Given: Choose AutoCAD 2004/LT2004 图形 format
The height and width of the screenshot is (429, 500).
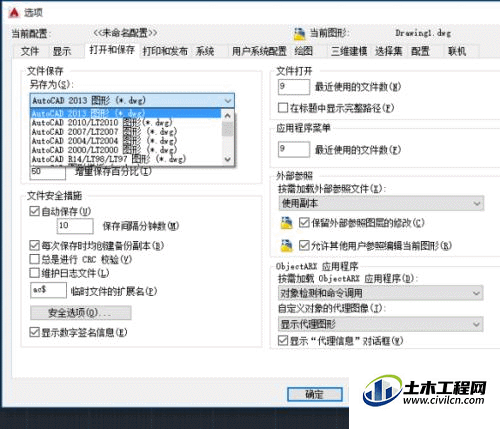Looking at the screenshot, I should pos(125,141).
